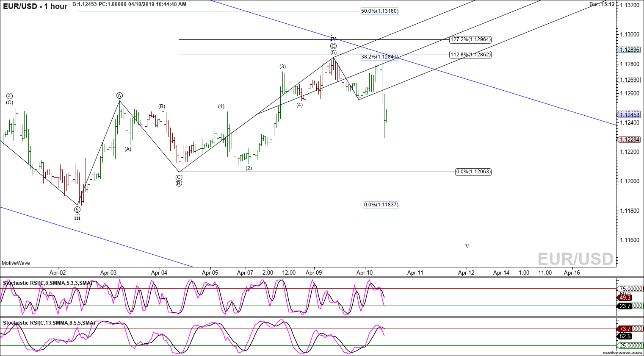This screenshot has height=356, width=644.
Task: Click the projected wave v label
Action: pos(467,246)
